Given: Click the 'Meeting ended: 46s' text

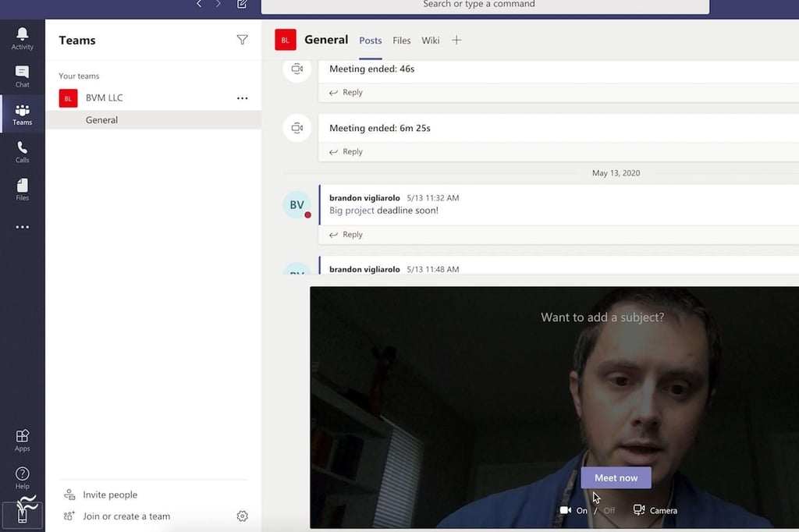Looking at the screenshot, I should coord(371,69).
